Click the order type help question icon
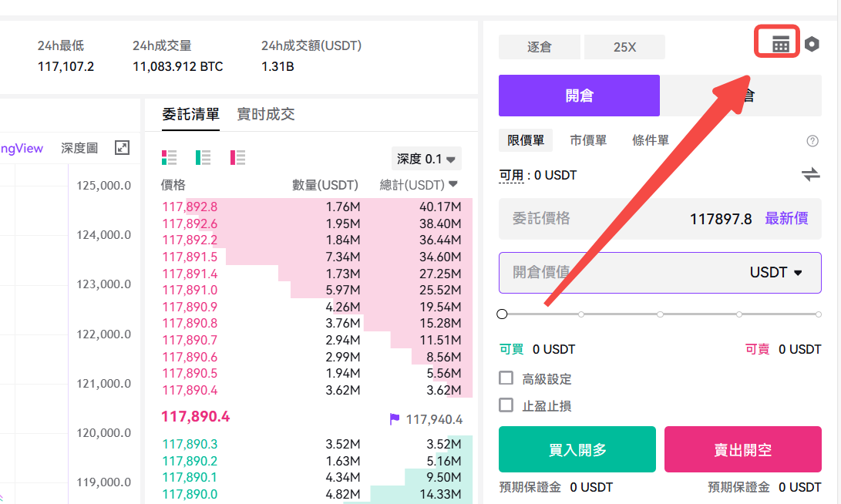 click(x=812, y=141)
